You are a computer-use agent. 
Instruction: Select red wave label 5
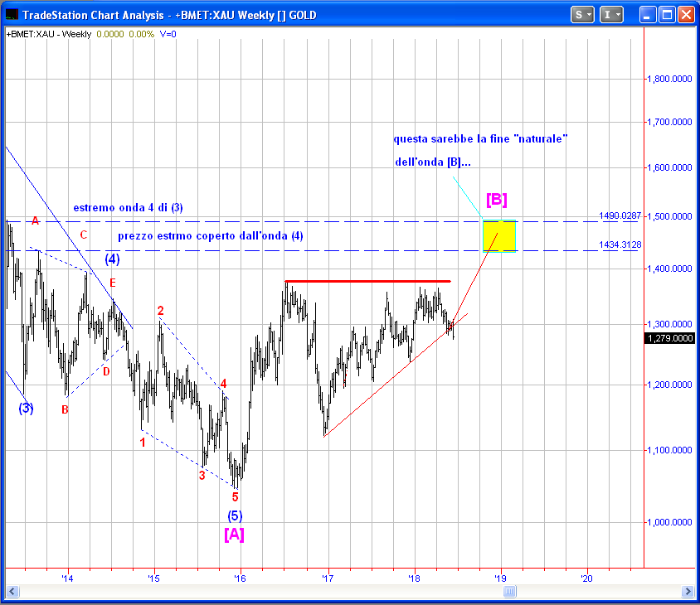[235, 496]
